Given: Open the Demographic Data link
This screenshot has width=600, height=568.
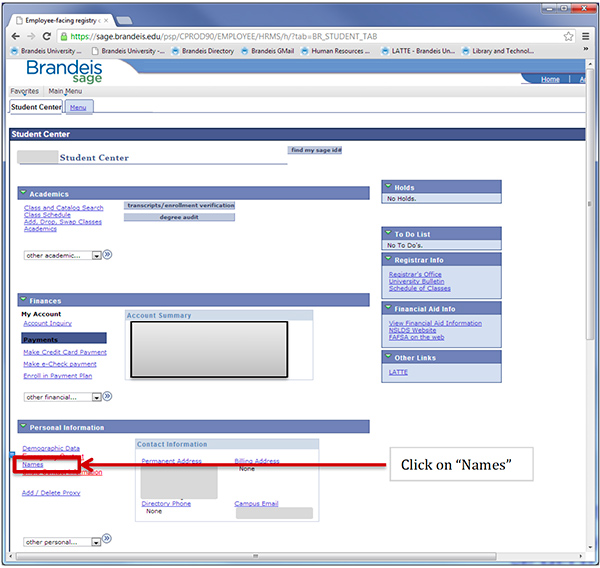Looking at the screenshot, I should click(x=51, y=448).
